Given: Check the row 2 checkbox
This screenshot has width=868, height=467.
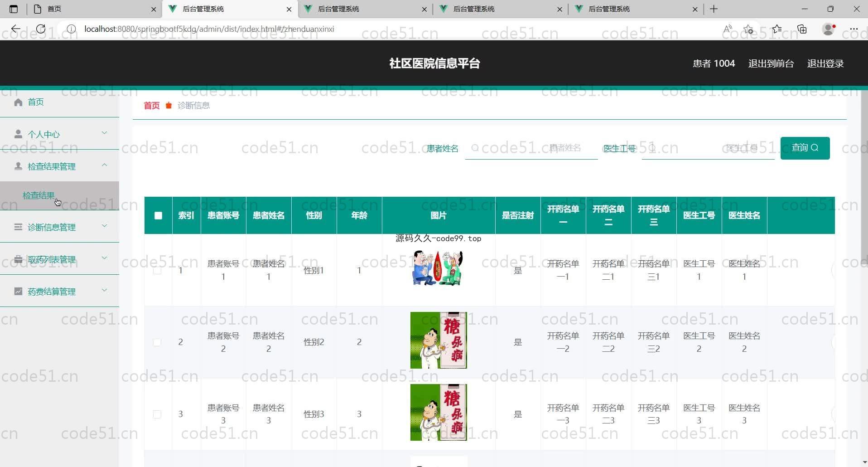Looking at the screenshot, I should [157, 342].
